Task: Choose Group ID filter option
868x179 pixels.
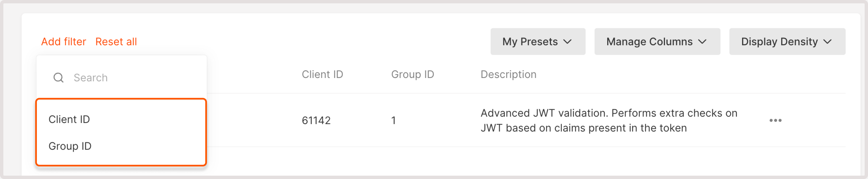Action: click(x=70, y=146)
